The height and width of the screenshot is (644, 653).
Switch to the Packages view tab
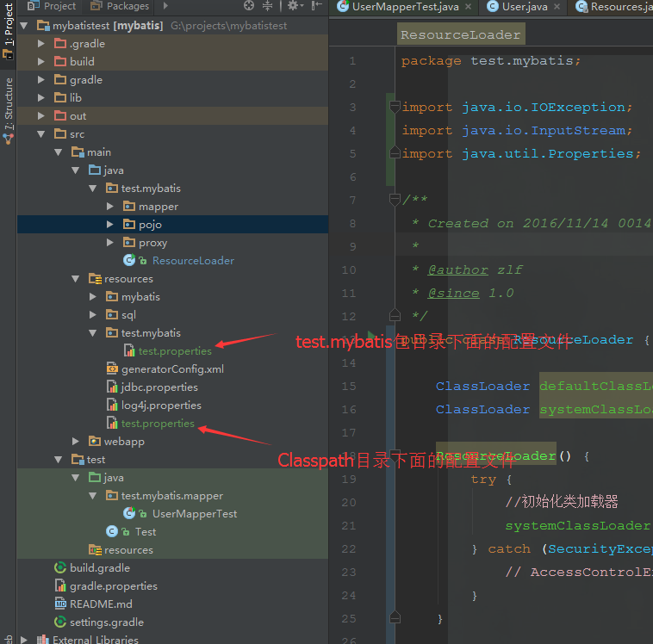pyautogui.click(x=120, y=6)
